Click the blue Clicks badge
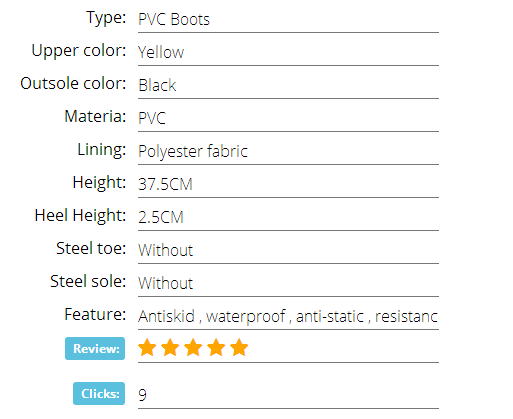Image resolution: width=513 pixels, height=419 pixels. [99, 393]
